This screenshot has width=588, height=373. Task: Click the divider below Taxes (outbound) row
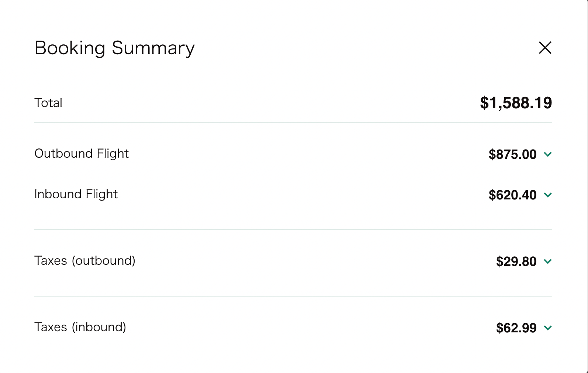coord(293,296)
